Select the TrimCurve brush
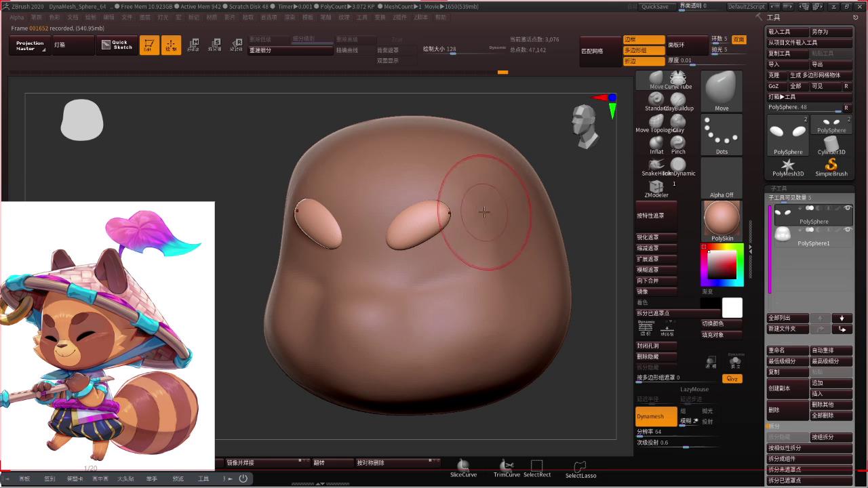Image resolution: width=868 pixels, height=488 pixels. click(x=507, y=468)
